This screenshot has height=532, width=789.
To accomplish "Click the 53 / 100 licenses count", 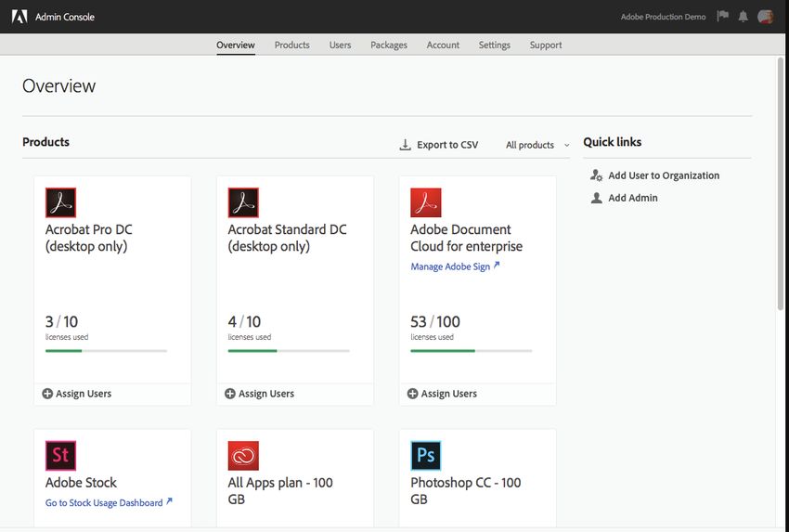I will coord(435,321).
